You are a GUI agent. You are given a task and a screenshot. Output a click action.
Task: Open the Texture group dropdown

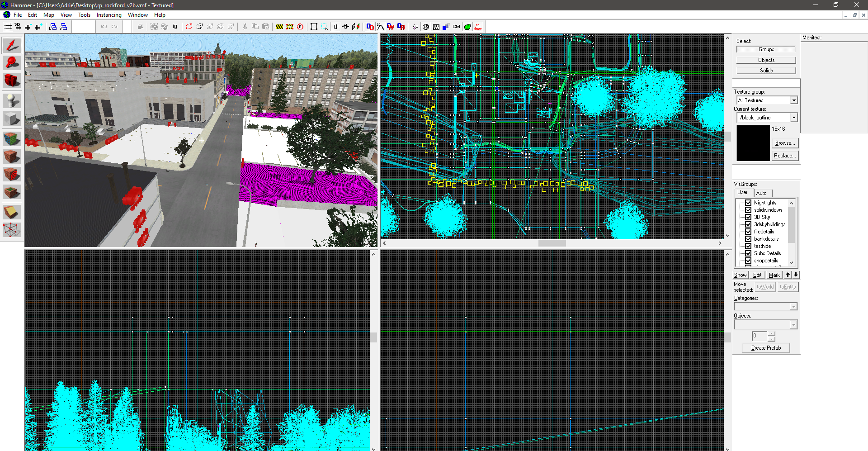coord(794,100)
